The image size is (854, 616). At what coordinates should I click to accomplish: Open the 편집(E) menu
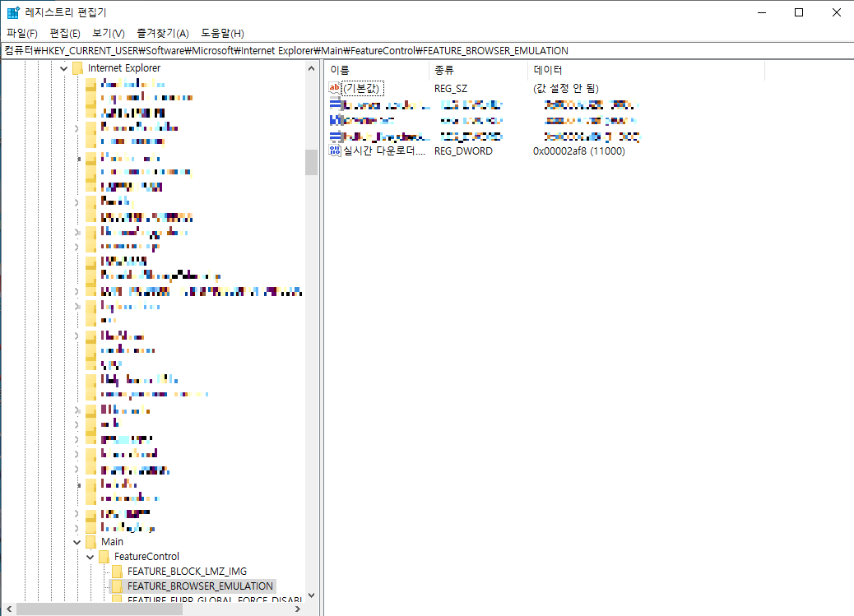(x=65, y=33)
